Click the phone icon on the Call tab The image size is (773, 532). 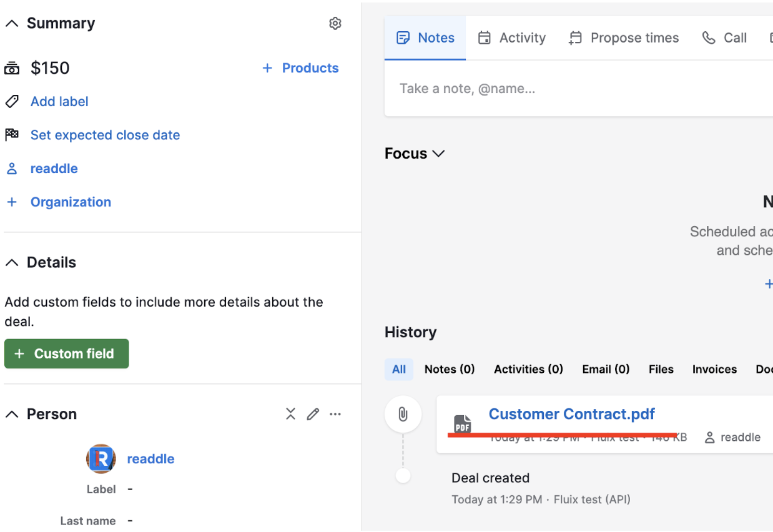[x=709, y=37]
